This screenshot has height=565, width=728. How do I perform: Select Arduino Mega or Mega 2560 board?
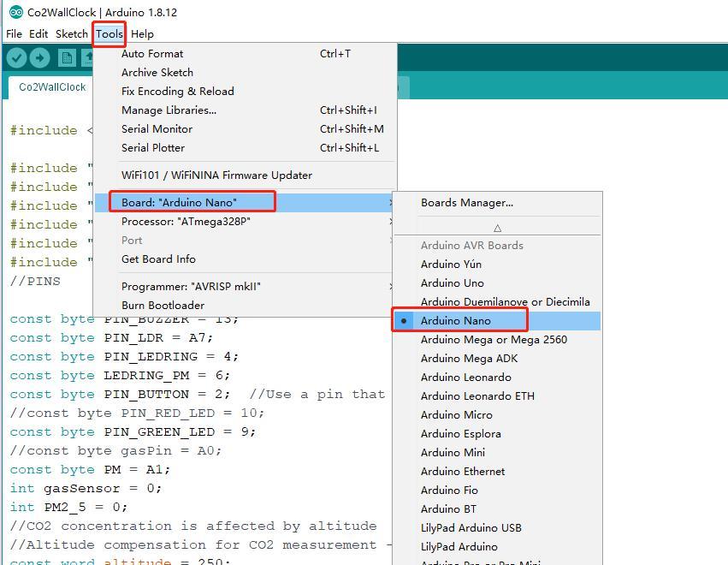point(497,340)
